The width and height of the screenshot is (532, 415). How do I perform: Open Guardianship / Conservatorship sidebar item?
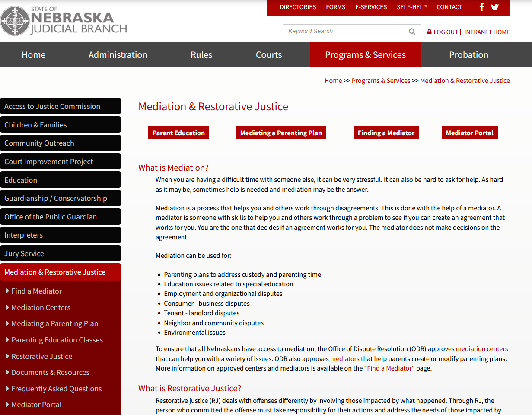tap(61, 198)
